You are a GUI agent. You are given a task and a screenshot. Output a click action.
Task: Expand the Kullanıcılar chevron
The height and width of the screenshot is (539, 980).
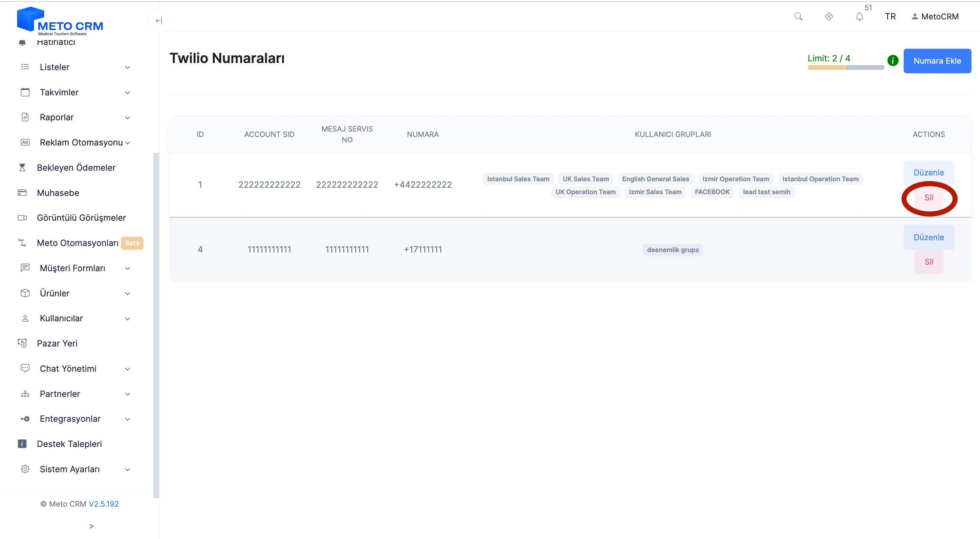pyautogui.click(x=128, y=319)
